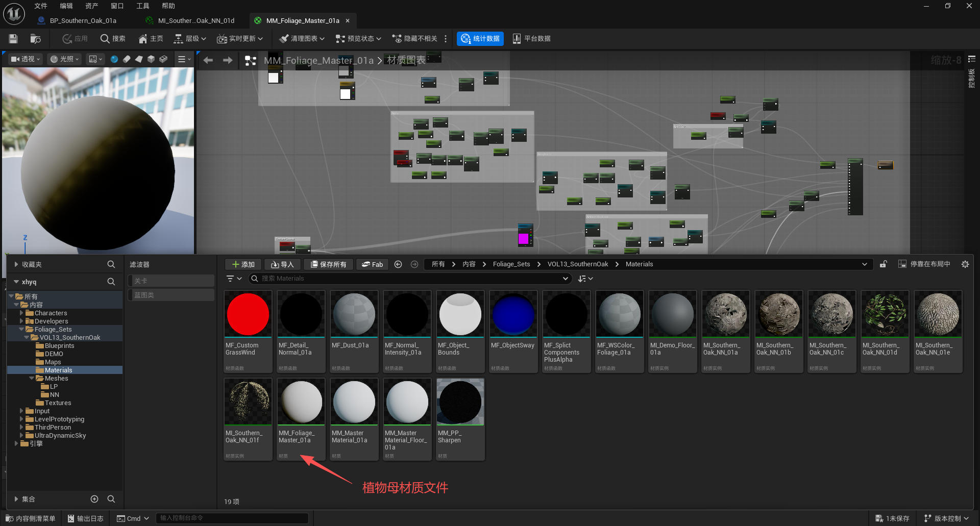Toggle the 蓝图类 blueprint class filter
This screenshot has width=980, height=526.
coord(170,295)
